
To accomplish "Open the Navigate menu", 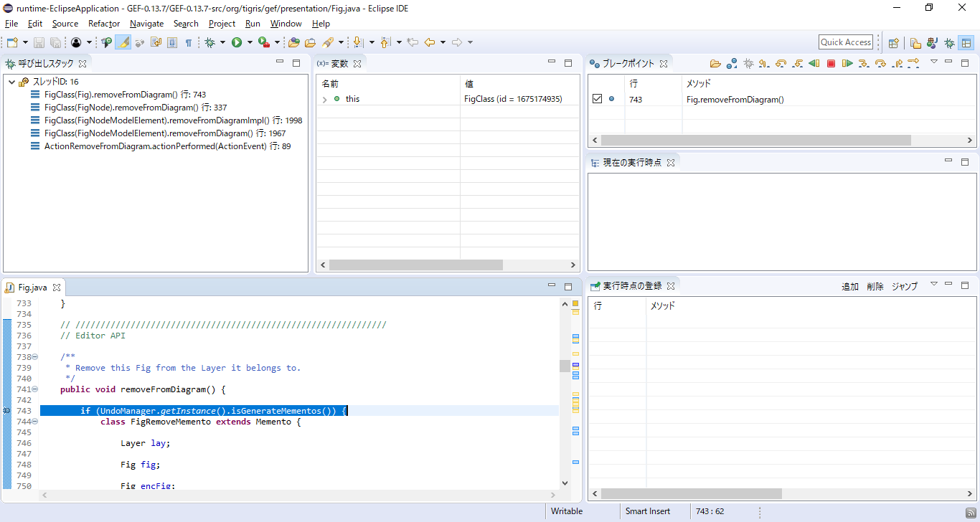I will coord(146,24).
